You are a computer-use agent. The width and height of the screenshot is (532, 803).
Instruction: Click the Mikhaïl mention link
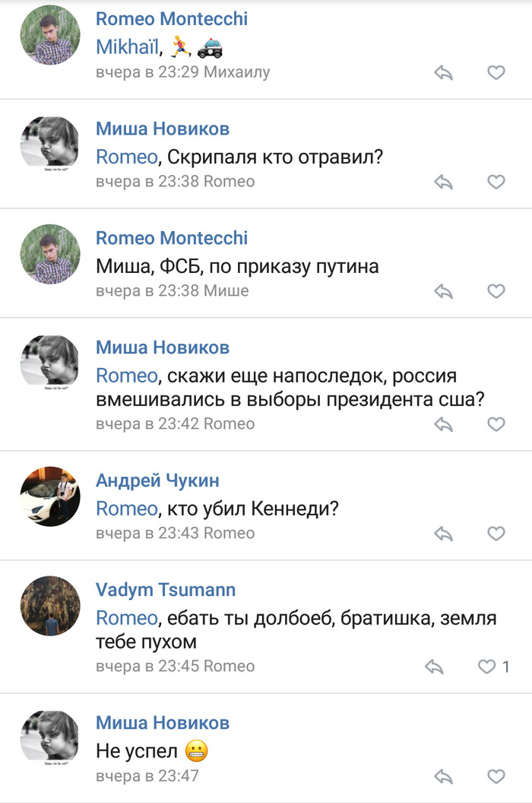tap(128, 47)
